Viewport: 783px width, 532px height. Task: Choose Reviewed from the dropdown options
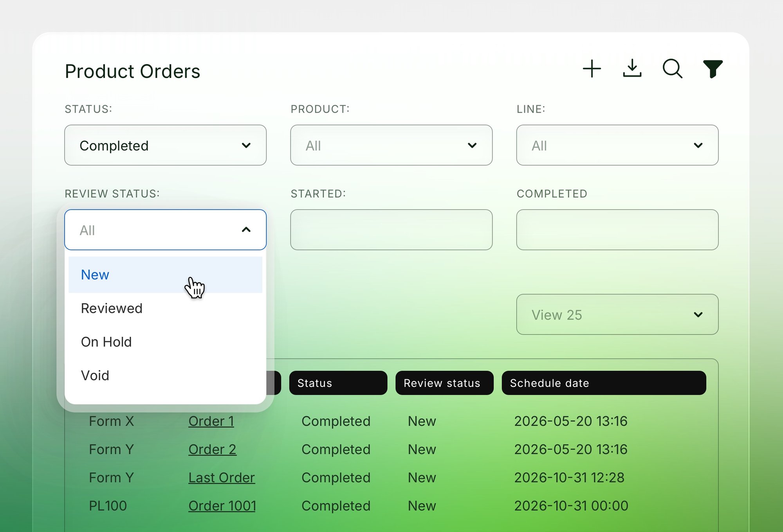[x=165, y=308]
